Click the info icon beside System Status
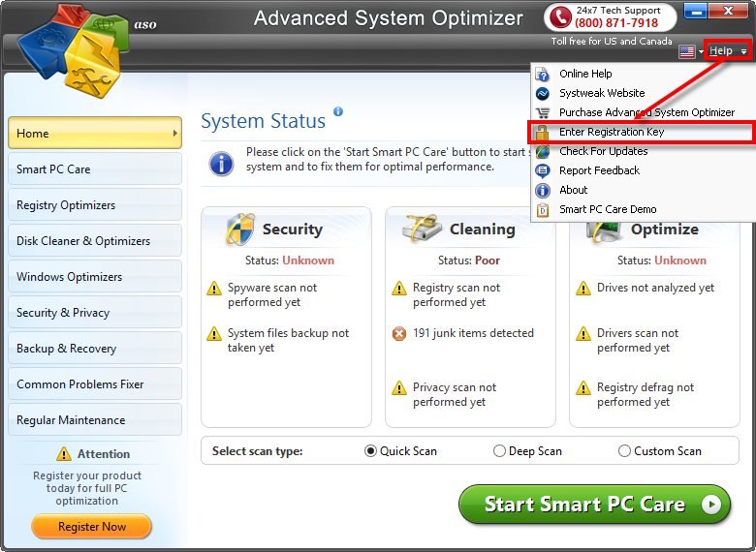Screen dimensions: 756x552 pyautogui.click(x=338, y=111)
